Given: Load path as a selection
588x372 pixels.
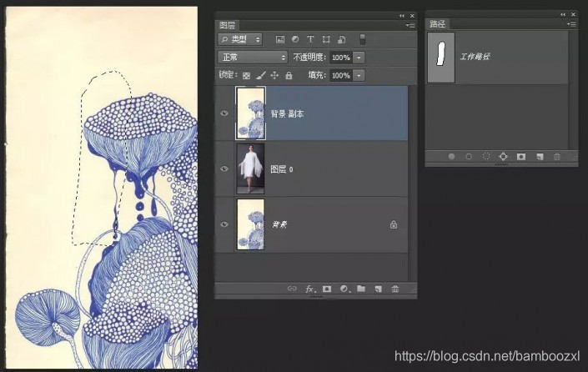Looking at the screenshot, I should 486,156.
